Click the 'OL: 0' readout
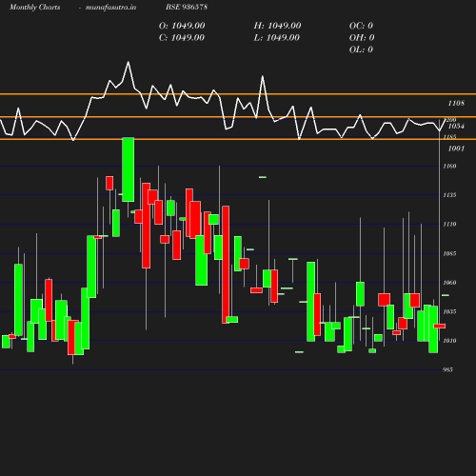This screenshot has width=476, height=476. (x=361, y=50)
